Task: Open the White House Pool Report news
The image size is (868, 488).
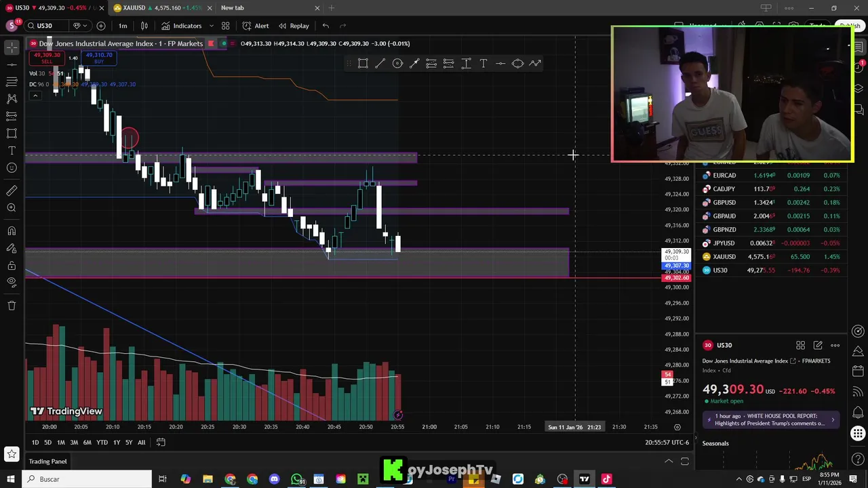Action: point(771,420)
